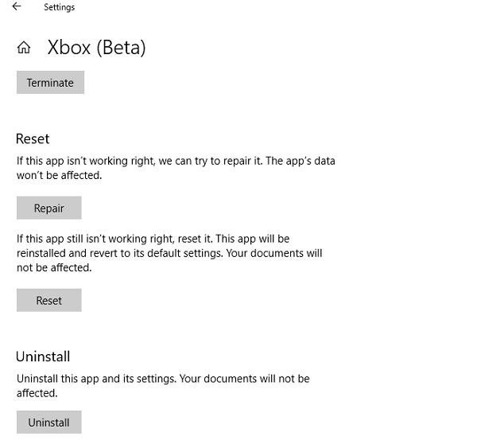
Task: Click the "won't be affected." text line
Action: (x=59, y=175)
